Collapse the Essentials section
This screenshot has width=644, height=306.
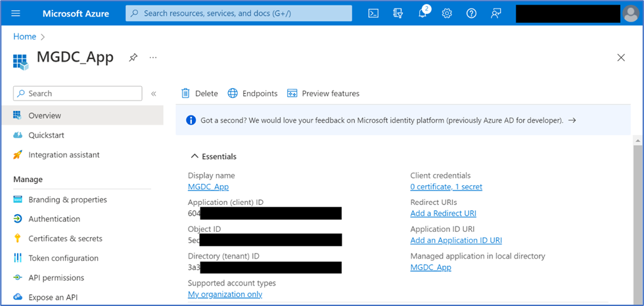click(x=214, y=157)
